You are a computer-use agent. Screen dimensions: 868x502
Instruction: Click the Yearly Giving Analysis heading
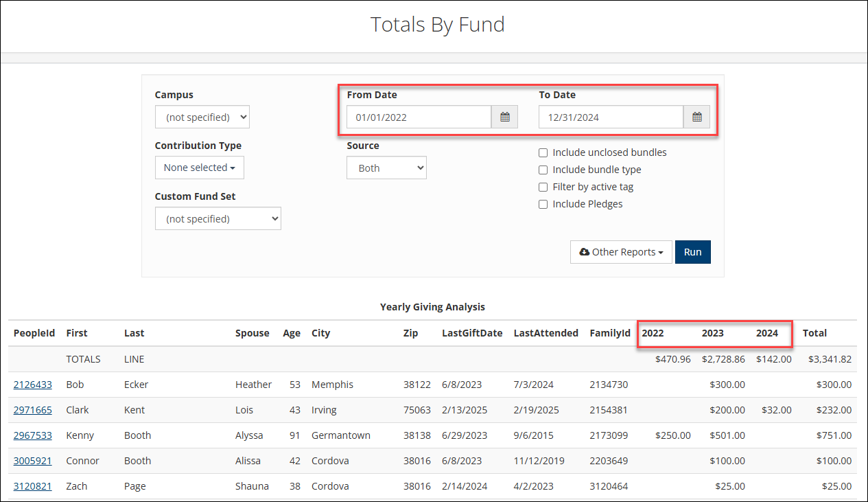[432, 307]
